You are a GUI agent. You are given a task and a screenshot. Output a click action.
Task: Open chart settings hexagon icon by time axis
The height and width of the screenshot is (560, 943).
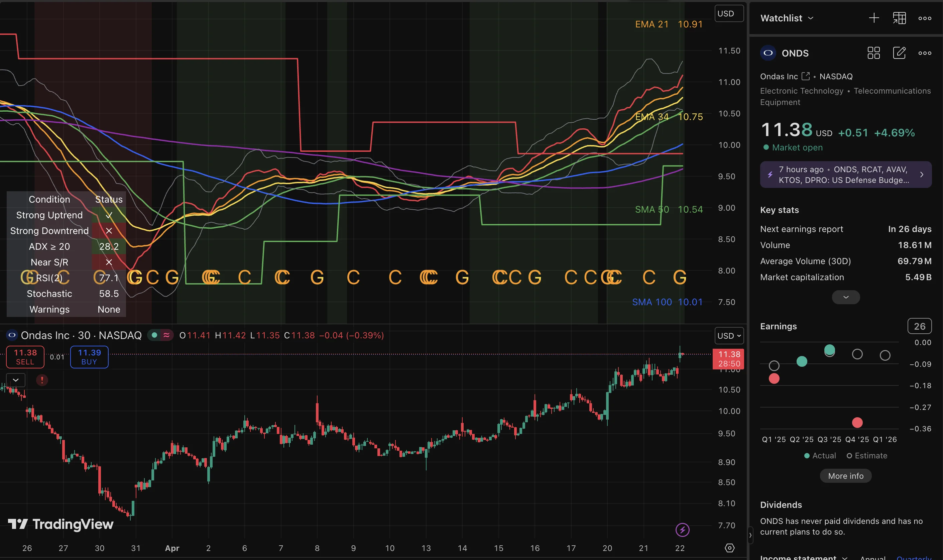coord(729,548)
